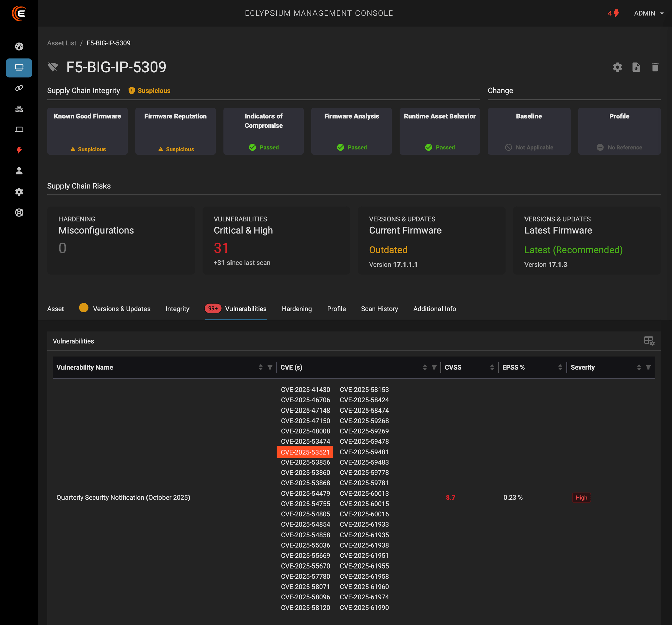Open the ADMIN dropdown menu
Viewport: 672px width, 625px height.
tap(648, 13)
